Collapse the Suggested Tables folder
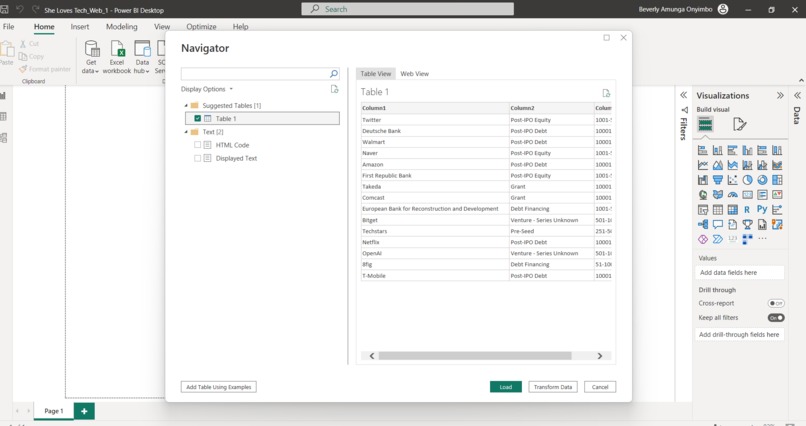806x426 pixels. click(186, 105)
